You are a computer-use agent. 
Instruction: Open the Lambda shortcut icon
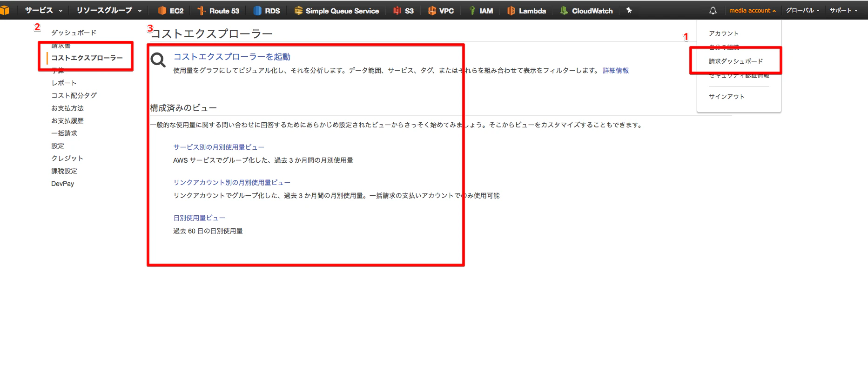coord(511,11)
